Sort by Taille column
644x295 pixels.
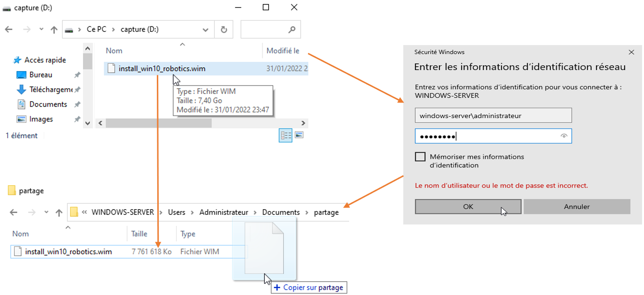click(140, 234)
